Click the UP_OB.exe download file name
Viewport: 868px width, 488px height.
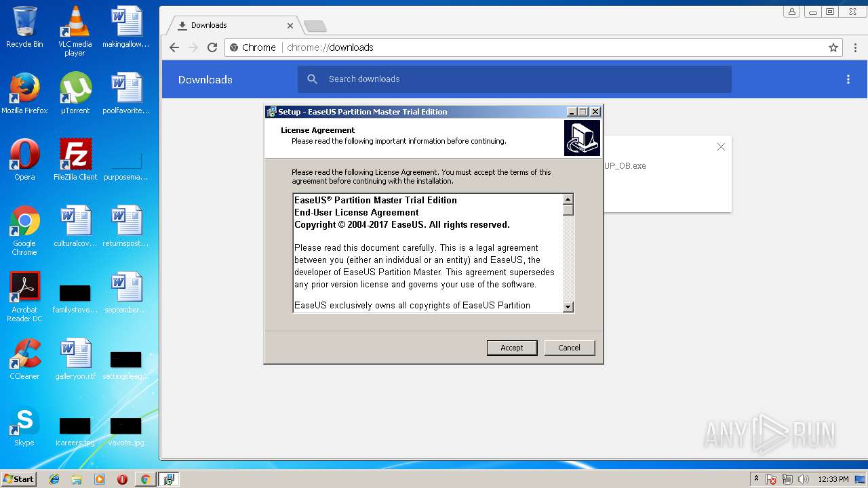click(625, 166)
